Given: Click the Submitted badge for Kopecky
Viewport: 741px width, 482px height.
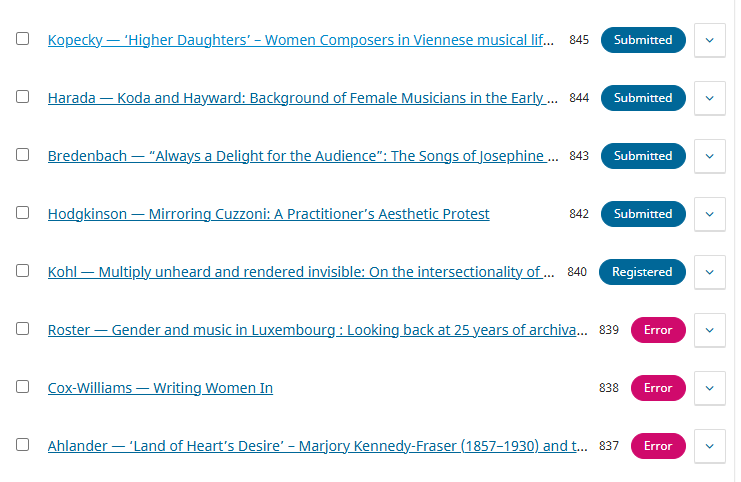Looking at the screenshot, I should 643,40.
